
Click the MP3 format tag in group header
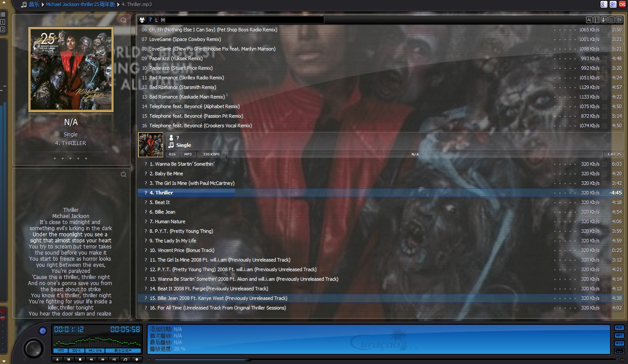click(x=188, y=154)
